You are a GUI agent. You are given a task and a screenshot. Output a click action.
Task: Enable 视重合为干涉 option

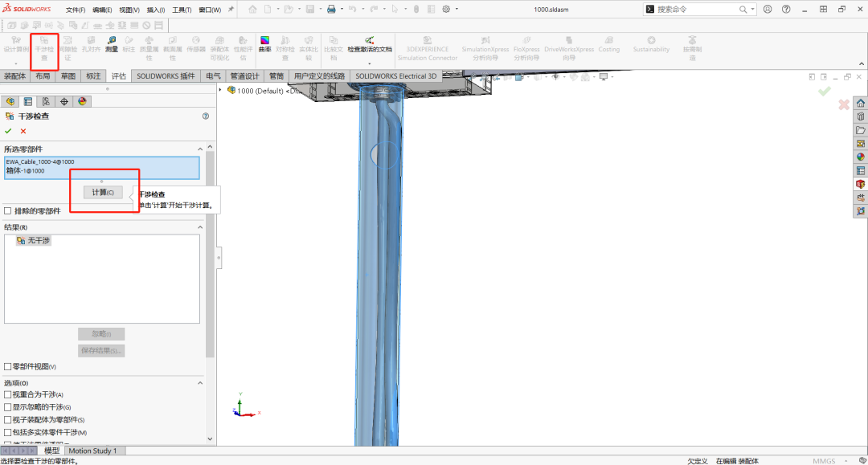(8, 394)
